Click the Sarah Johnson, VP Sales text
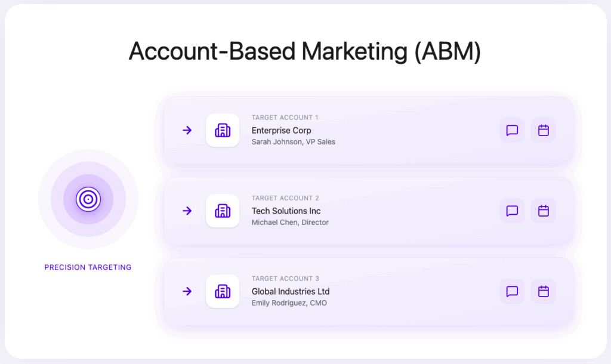Viewport: 611px width, 364px height. (295, 142)
